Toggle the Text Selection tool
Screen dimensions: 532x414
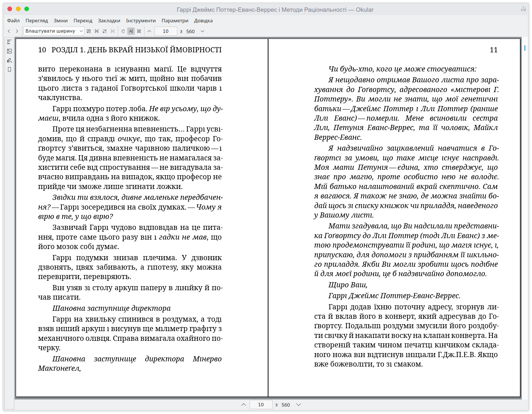131,31
